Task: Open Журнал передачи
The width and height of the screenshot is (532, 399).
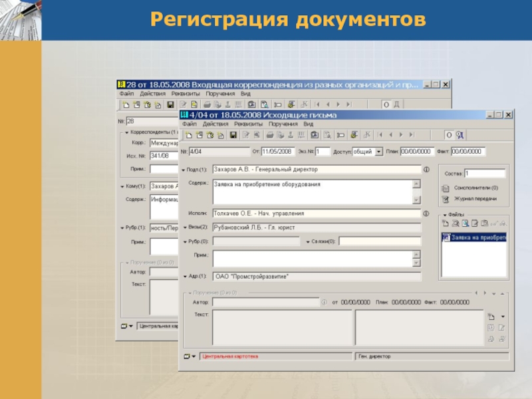Action: tap(475, 199)
